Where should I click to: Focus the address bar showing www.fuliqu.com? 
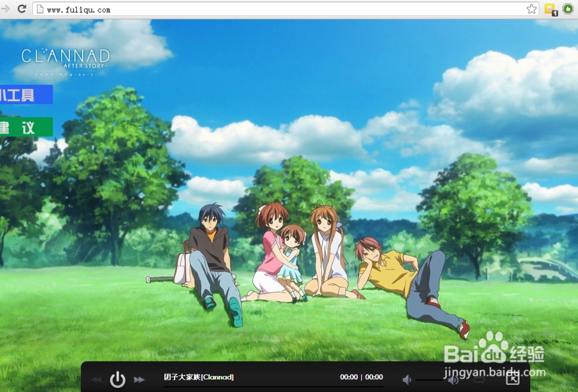(277, 9)
